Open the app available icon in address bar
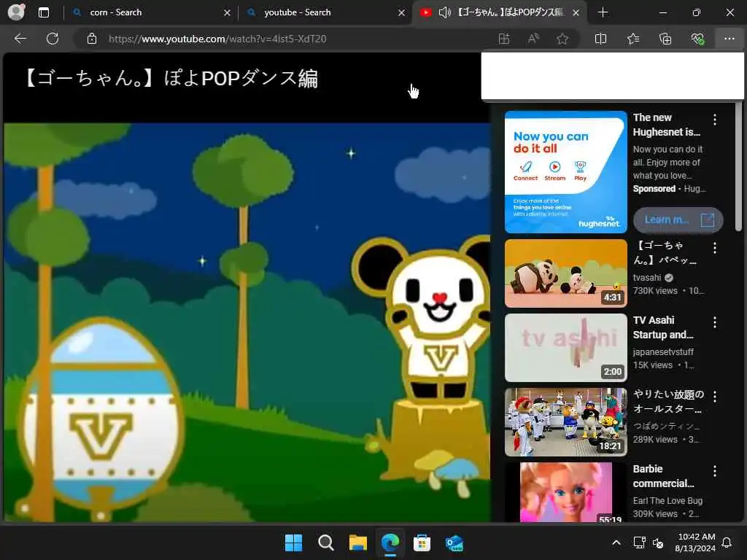This screenshot has height=560, width=747. [503, 39]
